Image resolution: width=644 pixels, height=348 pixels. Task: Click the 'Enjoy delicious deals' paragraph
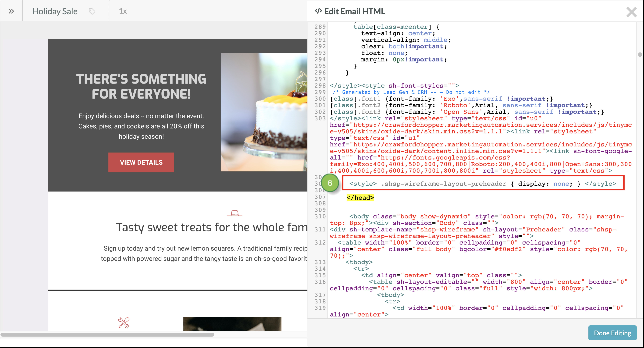pos(141,126)
